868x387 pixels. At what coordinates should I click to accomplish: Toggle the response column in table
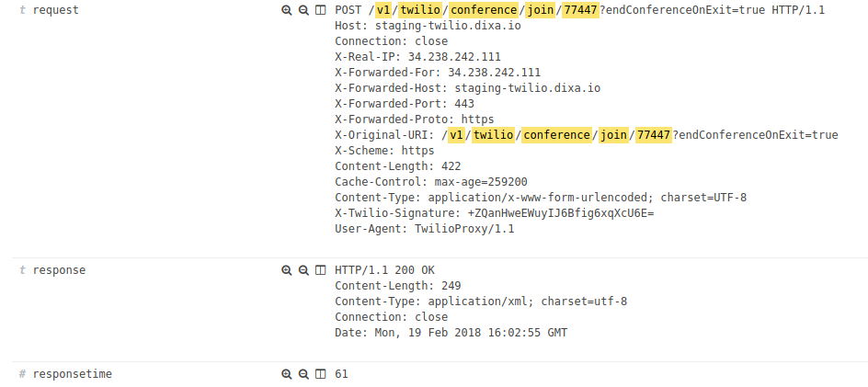(321, 270)
